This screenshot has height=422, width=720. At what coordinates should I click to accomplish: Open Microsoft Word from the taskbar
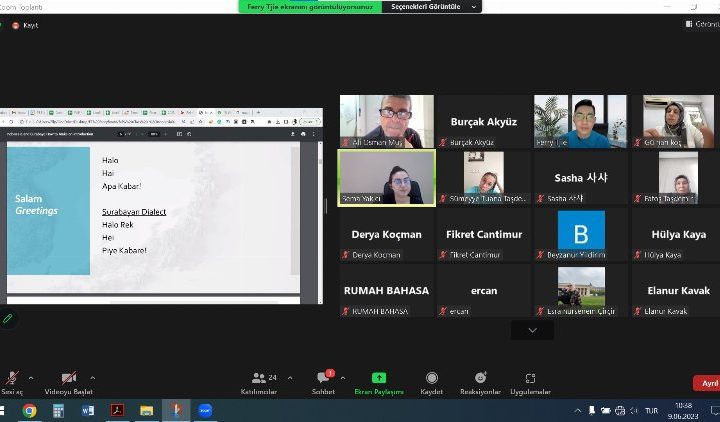[x=87, y=410]
